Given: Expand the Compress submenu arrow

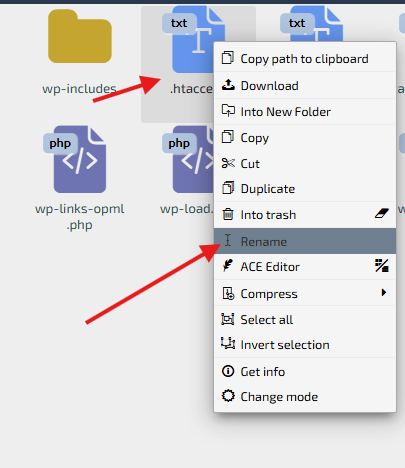Looking at the screenshot, I should [384, 293].
